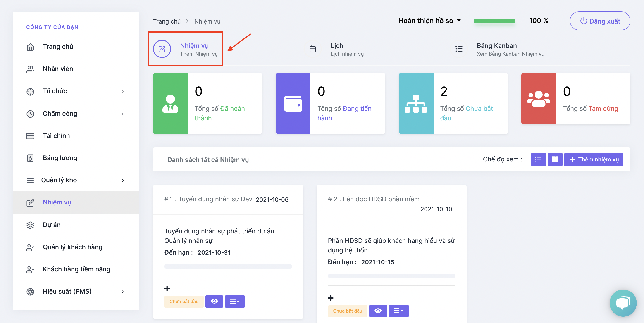Expand the Tổ chức submenu chevron
The width and height of the screenshot is (644, 323).
point(122,92)
